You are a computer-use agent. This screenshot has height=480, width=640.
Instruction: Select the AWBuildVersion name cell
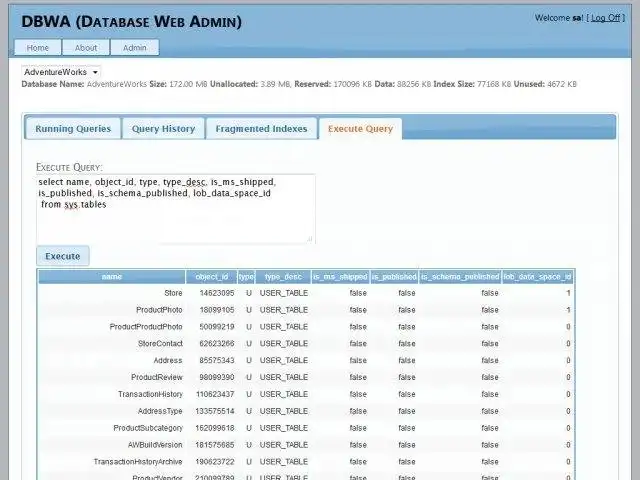pyautogui.click(x=155, y=445)
